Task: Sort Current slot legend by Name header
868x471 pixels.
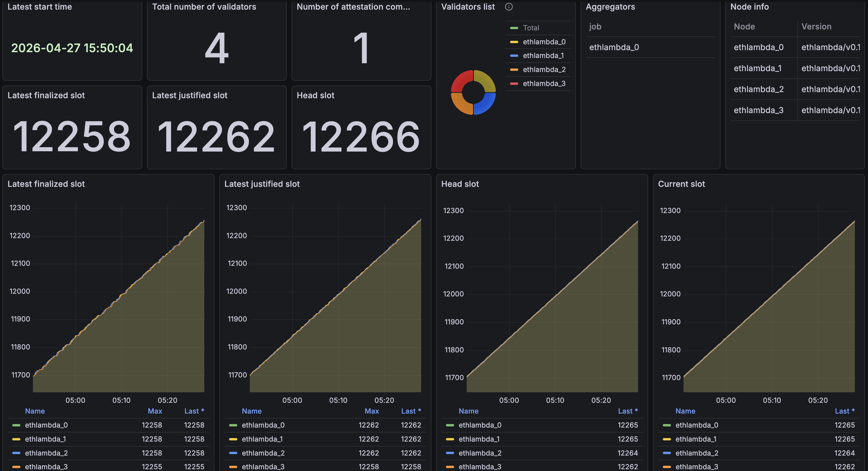Action: tap(685, 411)
